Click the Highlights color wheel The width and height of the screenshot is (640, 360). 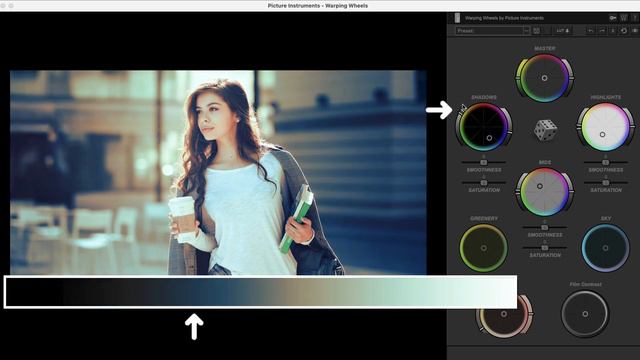(x=606, y=127)
